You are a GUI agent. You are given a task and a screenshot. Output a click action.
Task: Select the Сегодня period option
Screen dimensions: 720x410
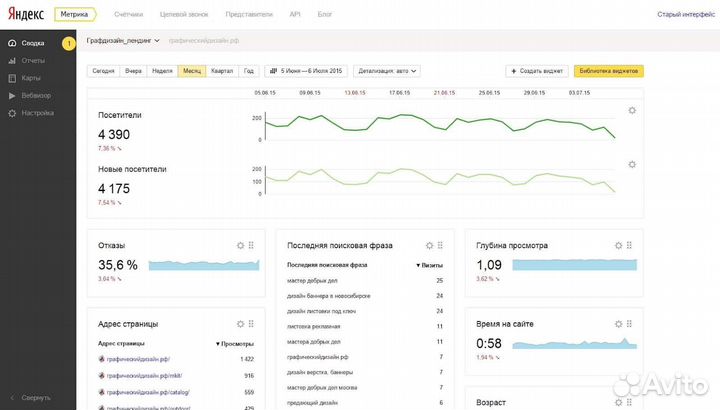point(103,72)
